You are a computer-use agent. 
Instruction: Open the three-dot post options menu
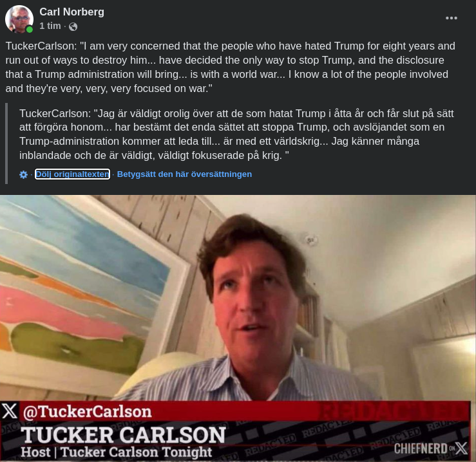(452, 18)
